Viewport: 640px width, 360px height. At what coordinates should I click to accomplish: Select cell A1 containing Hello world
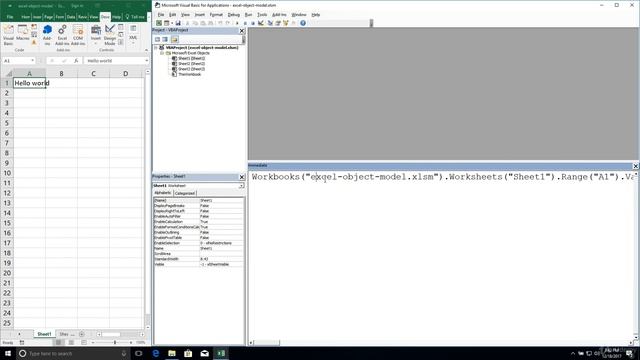click(x=29, y=83)
